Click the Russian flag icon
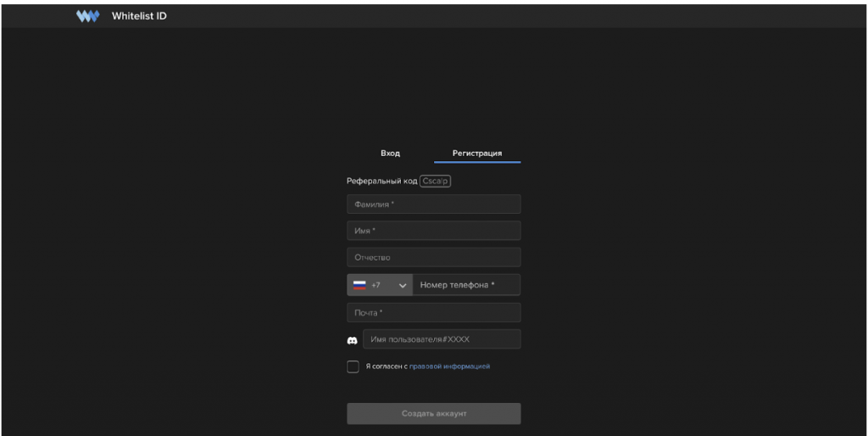Viewport: 868px width, 436px height. (x=359, y=285)
